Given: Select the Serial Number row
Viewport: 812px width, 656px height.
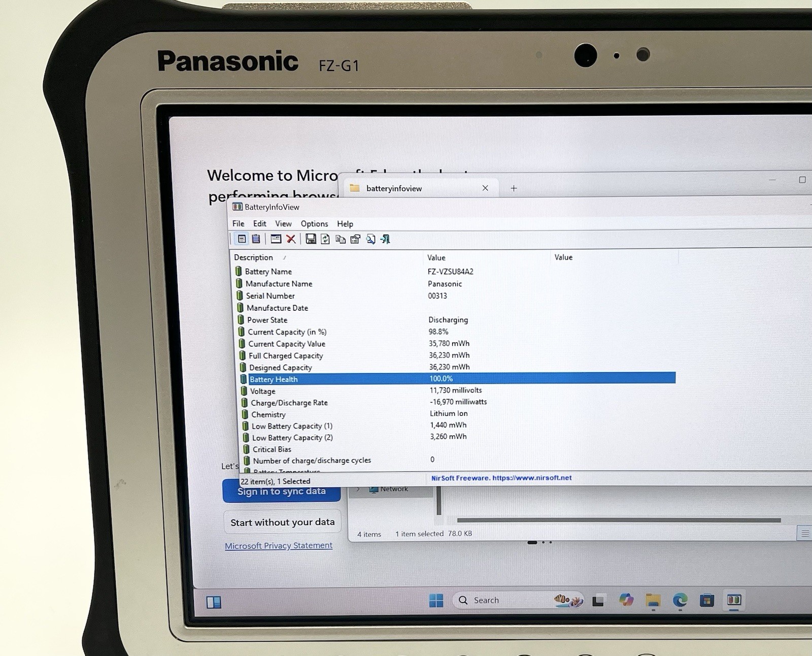Looking at the screenshot, I should click(456, 296).
